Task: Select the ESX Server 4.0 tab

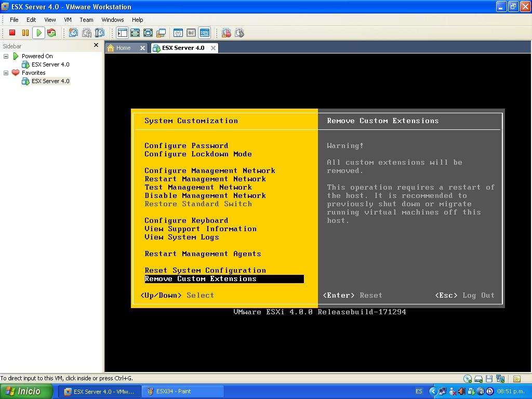Action: [x=183, y=48]
